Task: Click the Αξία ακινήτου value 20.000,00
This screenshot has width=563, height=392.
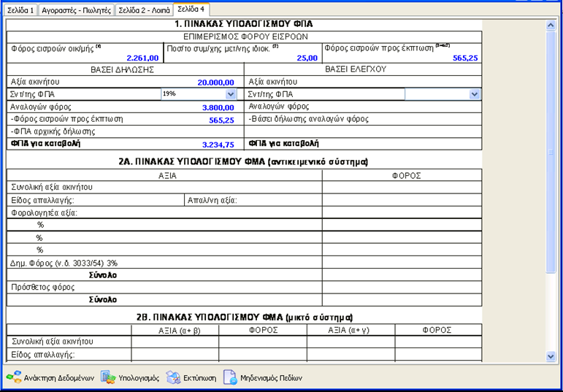Action: tap(216, 82)
